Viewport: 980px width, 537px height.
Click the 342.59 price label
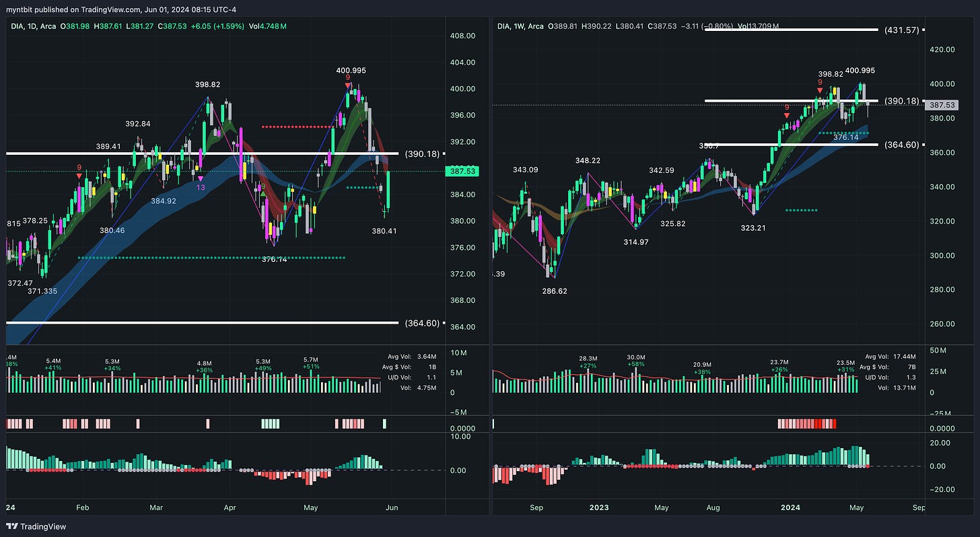661,171
